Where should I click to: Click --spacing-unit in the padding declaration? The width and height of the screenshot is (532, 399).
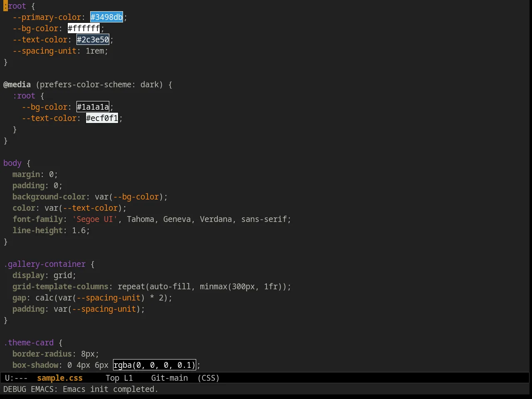pyautogui.click(x=104, y=309)
